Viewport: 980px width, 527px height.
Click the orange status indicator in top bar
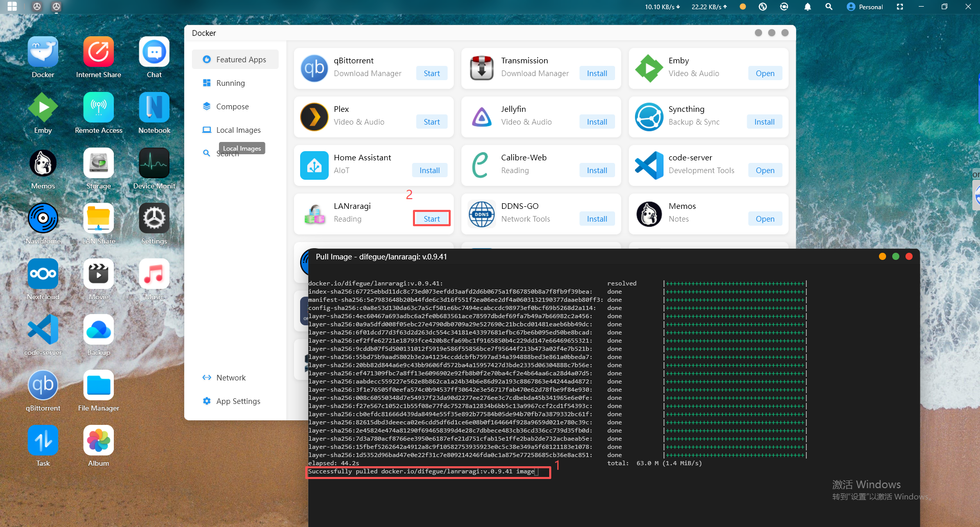[743, 7]
